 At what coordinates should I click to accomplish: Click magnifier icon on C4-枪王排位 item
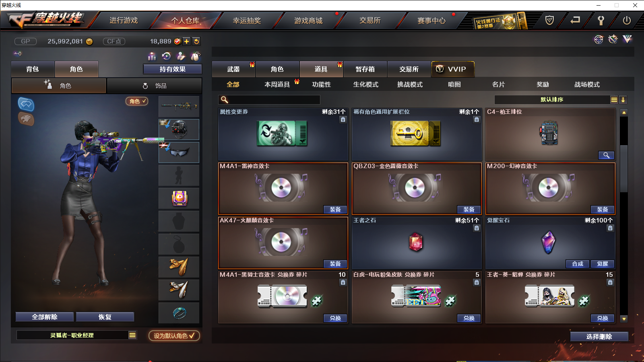pos(606,155)
